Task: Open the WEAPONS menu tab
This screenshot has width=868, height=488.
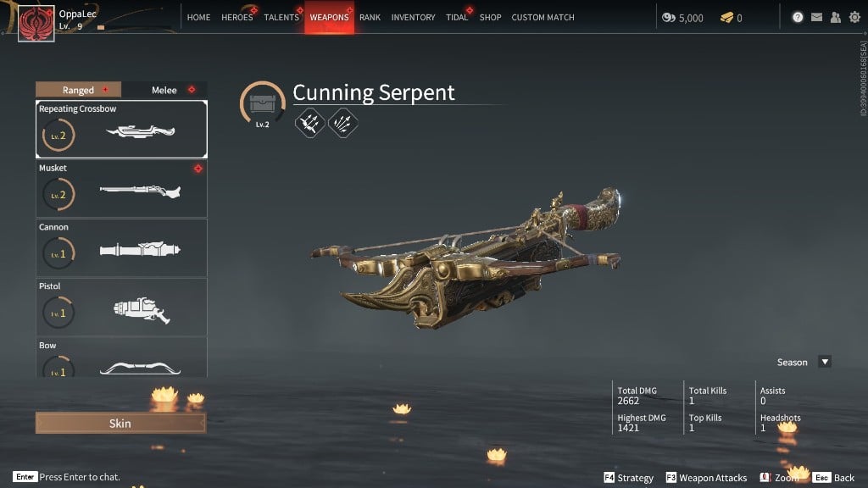Action: [330, 17]
